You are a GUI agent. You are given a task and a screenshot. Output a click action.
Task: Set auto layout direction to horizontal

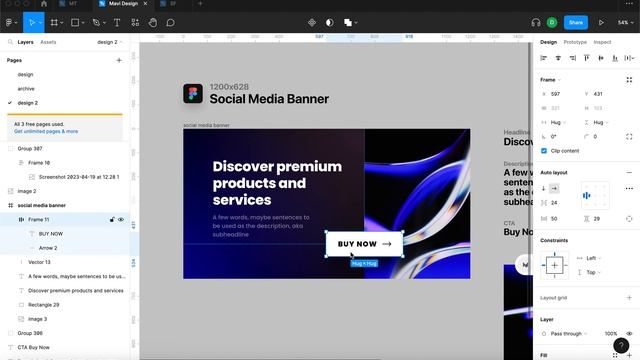click(554, 189)
